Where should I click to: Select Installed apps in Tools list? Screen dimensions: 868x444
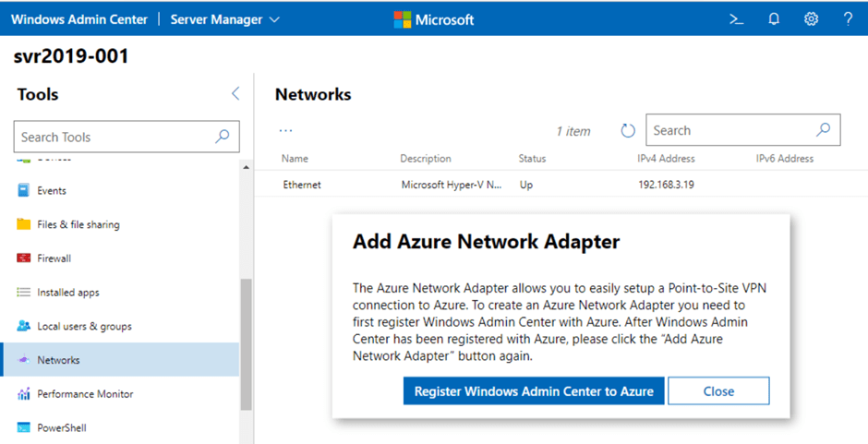(68, 293)
